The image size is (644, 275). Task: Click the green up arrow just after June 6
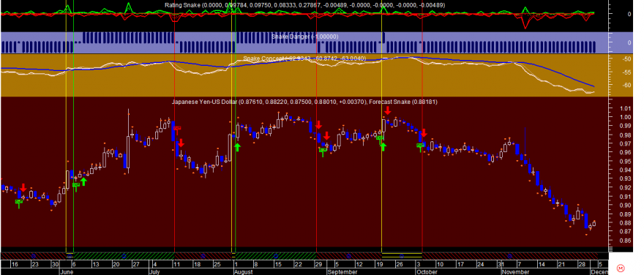(x=83, y=181)
